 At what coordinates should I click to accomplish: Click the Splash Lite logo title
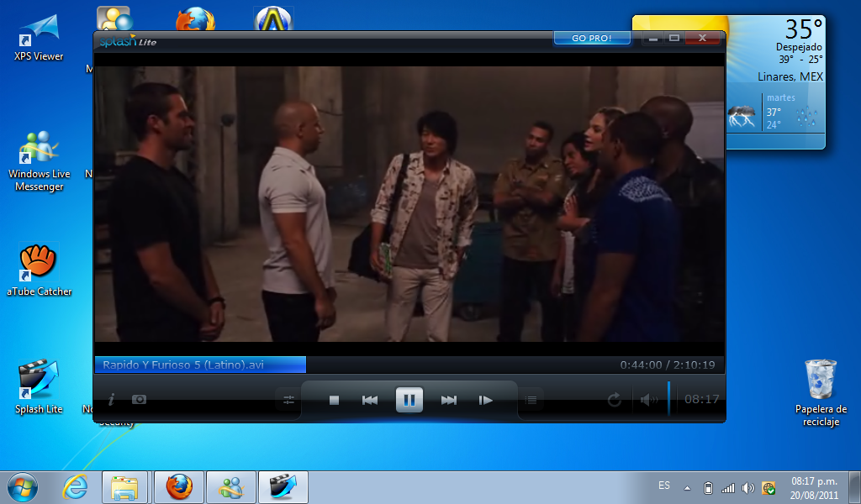point(128,41)
